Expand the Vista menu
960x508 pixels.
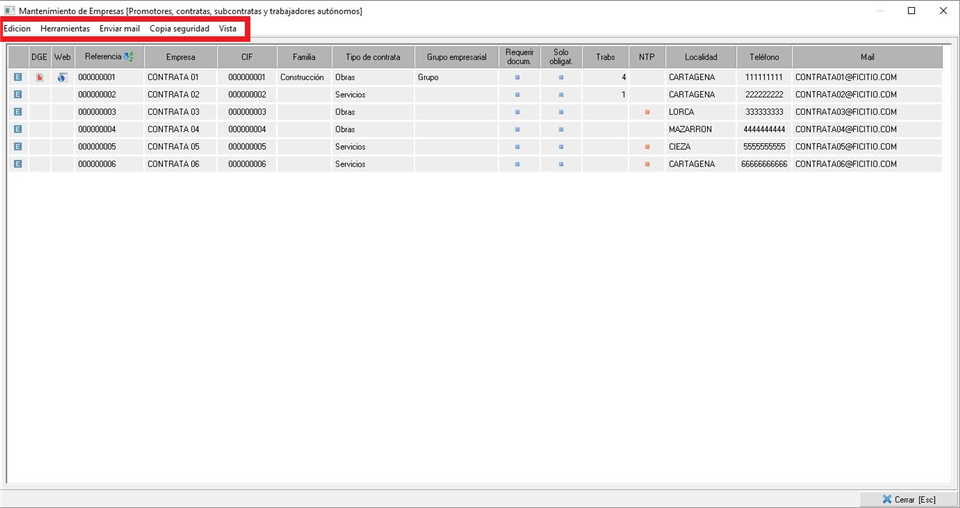(x=228, y=29)
